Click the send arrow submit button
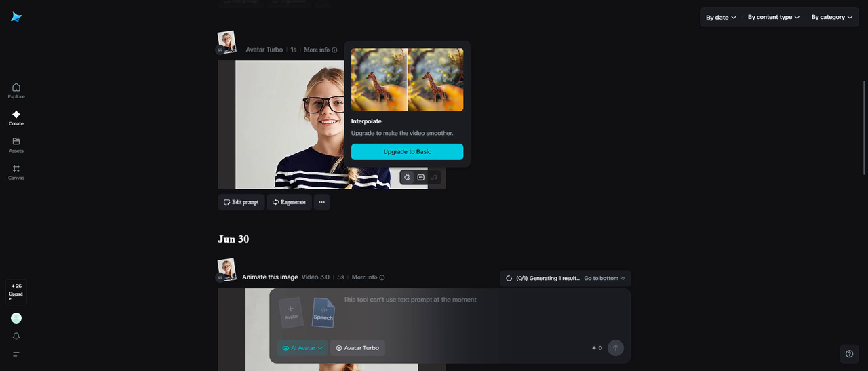 (x=615, y=348)
